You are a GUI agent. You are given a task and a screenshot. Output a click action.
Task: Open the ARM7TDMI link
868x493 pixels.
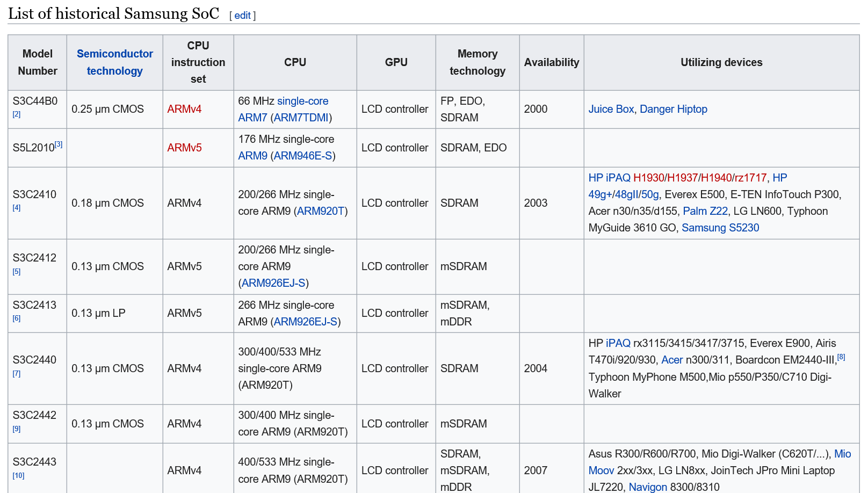(301, 118)
